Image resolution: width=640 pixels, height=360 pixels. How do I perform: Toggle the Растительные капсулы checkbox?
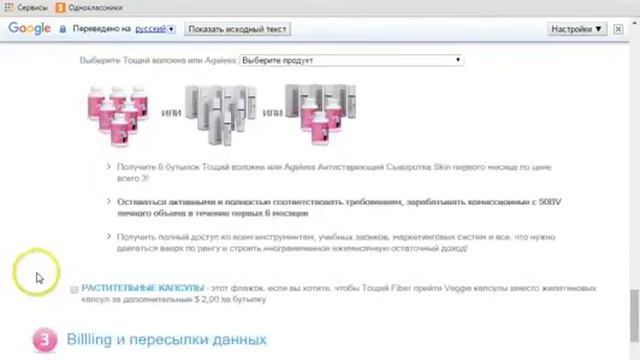(74, 289)
